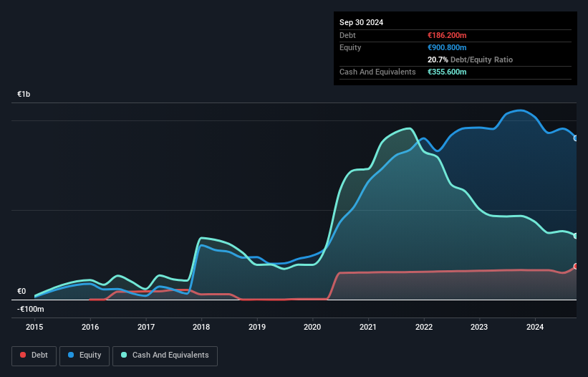This screenshot has height=377, width=588.
Task: Click the -€100m y-axis label
Action: [x=31, y=310]
